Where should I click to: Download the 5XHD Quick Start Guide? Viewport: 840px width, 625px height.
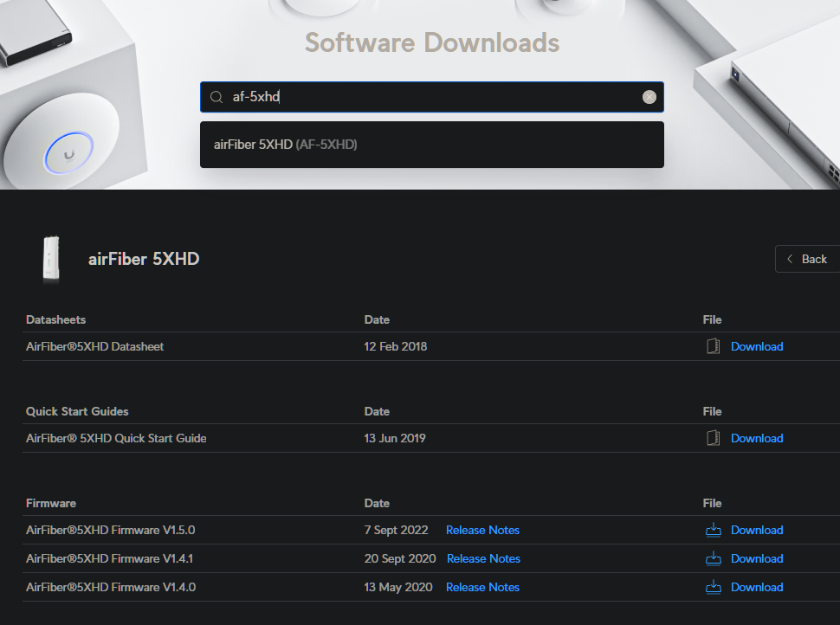[x=757, y=438]
